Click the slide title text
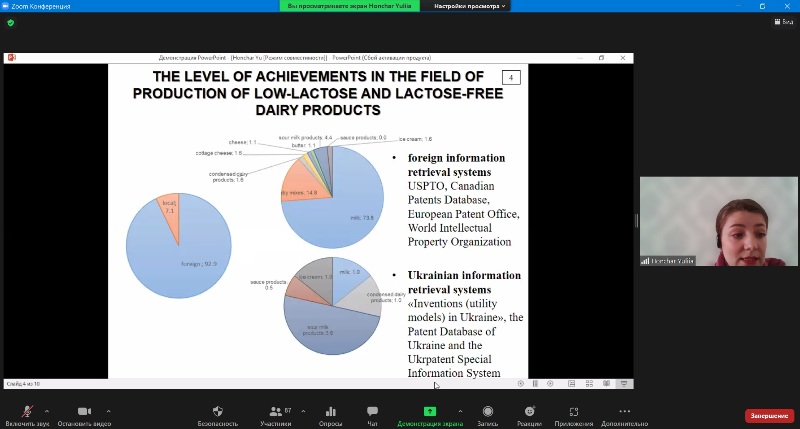 click(x=318, y=93)
